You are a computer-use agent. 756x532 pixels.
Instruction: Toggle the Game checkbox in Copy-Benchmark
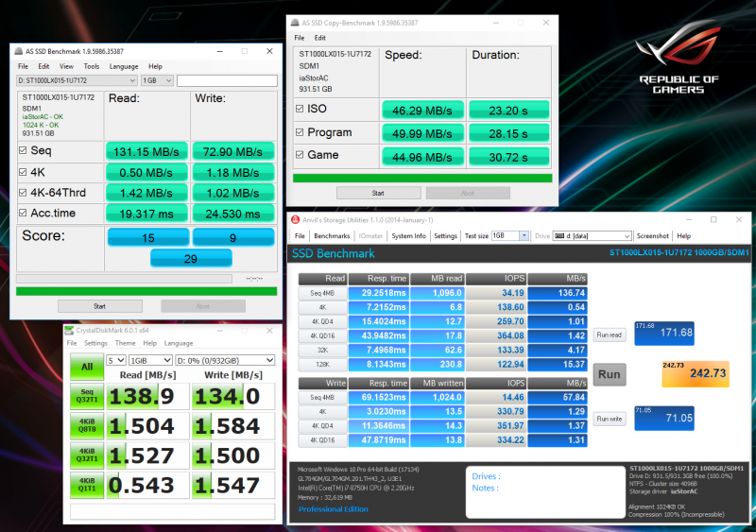300,155
